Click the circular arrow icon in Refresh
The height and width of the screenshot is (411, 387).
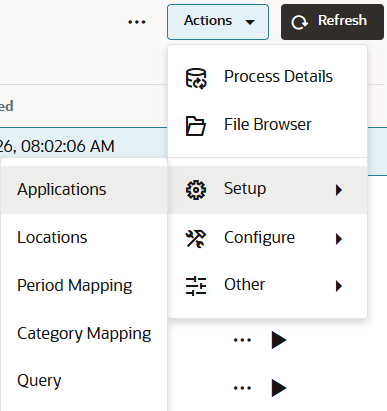point(299,22)
